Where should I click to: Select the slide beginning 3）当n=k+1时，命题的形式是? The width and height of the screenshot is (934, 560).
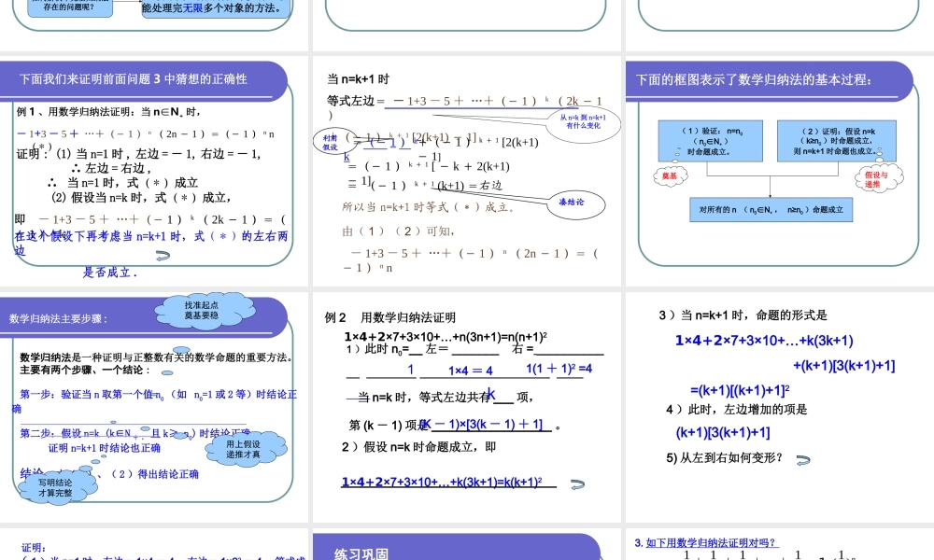click(780, 406)
